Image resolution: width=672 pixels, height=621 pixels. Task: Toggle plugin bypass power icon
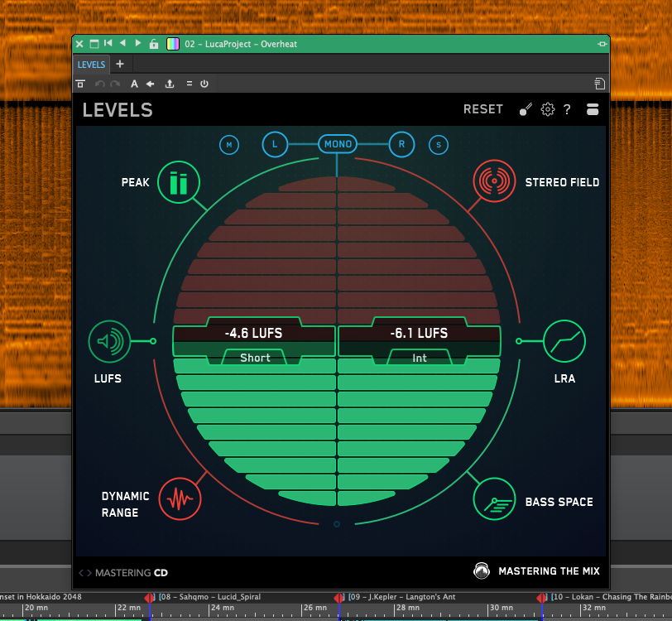204,84
